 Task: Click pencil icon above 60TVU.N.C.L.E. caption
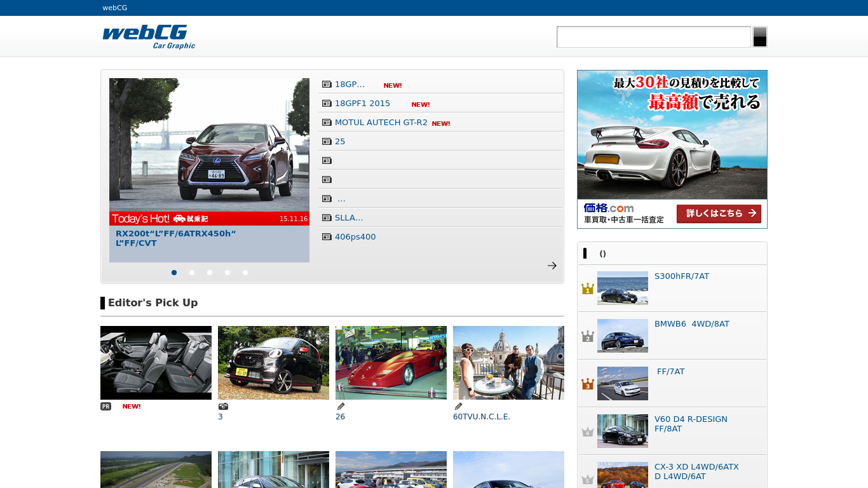(458, 407)
